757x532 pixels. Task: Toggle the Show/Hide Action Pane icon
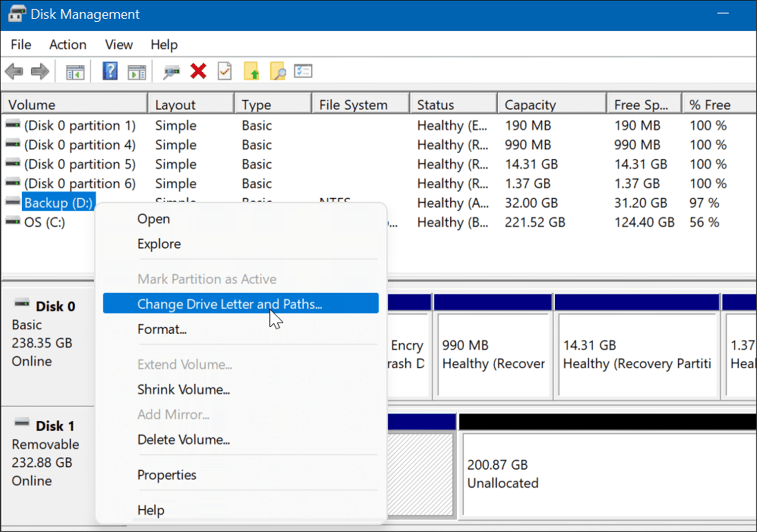[137, 71]
